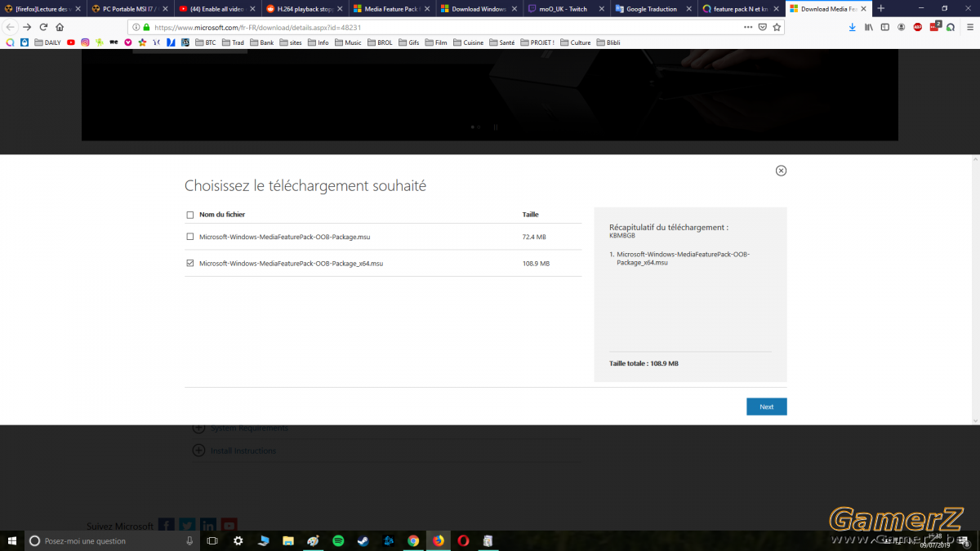The image size is (980, 551).
Task: Open the Film bookmarks folder
Action: 435,42
